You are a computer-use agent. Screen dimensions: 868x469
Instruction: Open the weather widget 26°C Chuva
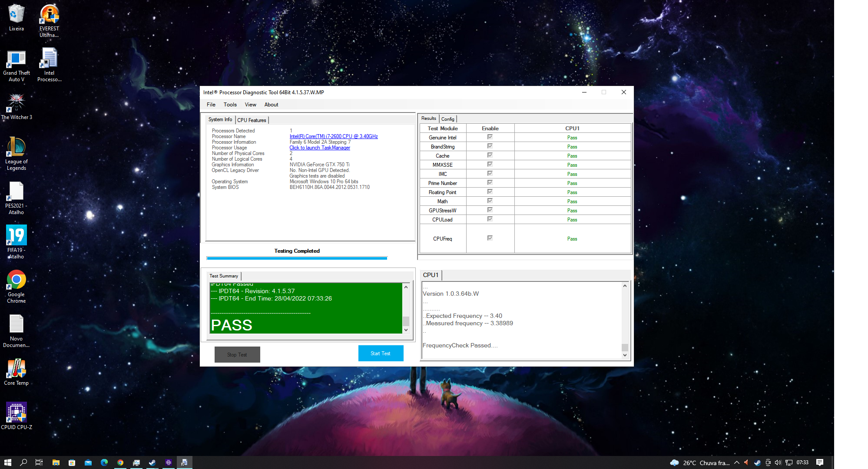click(700, 462)
